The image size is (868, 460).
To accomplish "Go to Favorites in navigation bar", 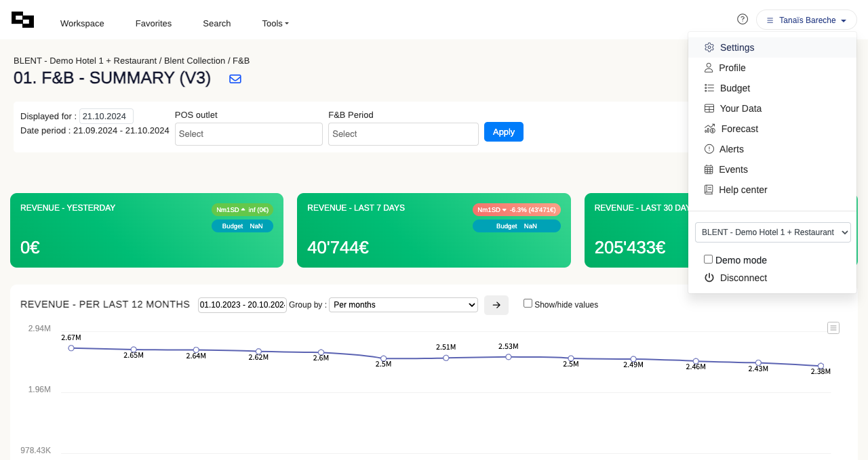I will [153, 24].
